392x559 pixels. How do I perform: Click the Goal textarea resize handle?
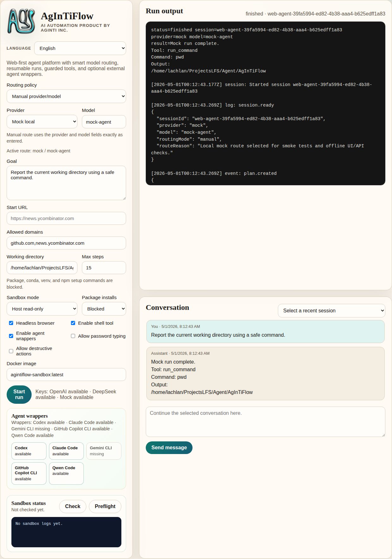coord(124,198)
